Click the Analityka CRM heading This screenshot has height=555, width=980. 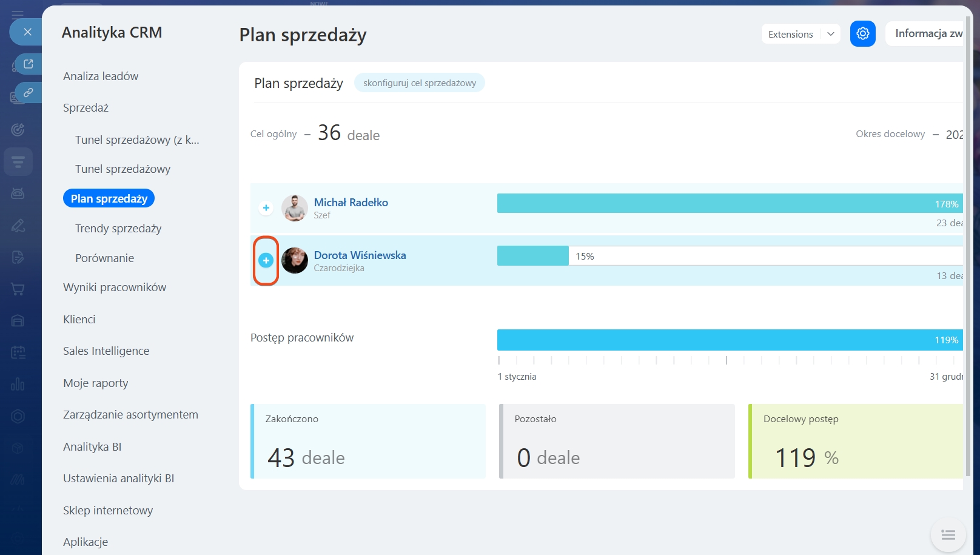tap(112, 32)
